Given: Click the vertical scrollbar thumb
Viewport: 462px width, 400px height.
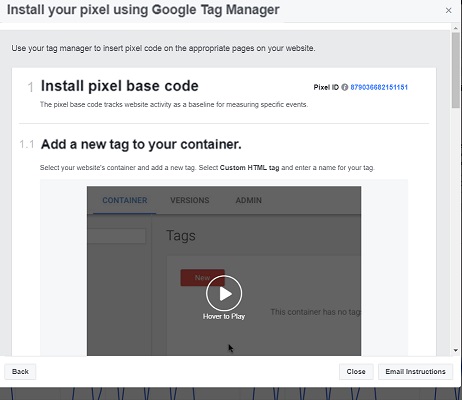Looking at the screenshot, I should 455,70.
